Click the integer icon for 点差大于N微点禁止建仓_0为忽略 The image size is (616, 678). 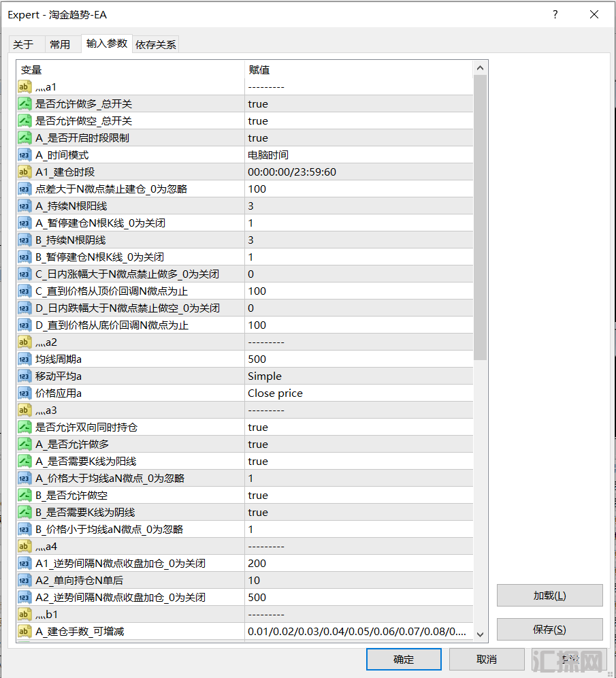[x=25, y=189]
